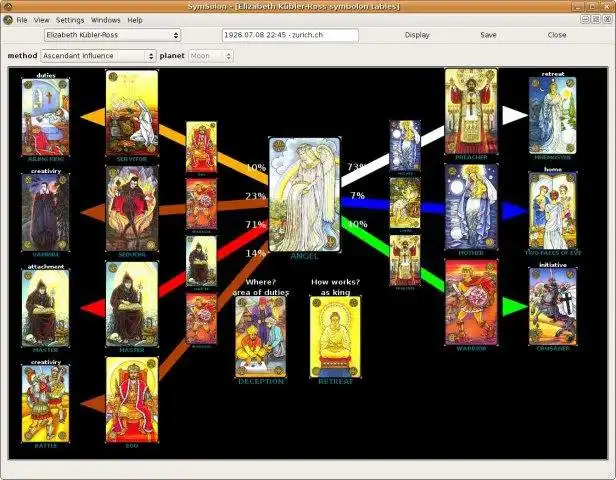Select the small Master card on red line
This screenshot has width=616, height=480.
point(201,261)
